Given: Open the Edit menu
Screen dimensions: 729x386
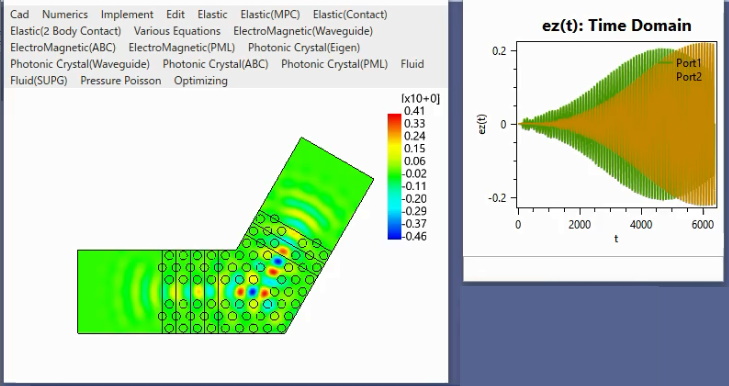Looking at the screenshot, I should 175,14.
